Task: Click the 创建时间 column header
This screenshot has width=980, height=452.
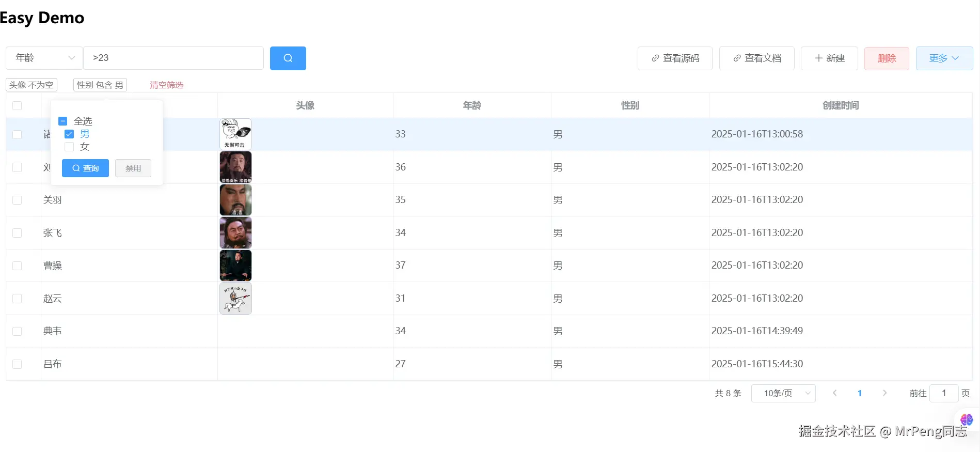Action: 841,105
